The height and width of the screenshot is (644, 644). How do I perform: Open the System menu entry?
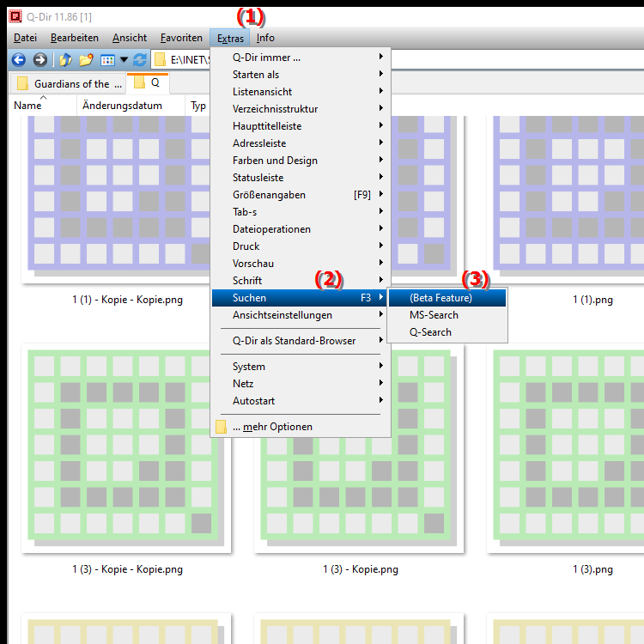click(301, 367)
